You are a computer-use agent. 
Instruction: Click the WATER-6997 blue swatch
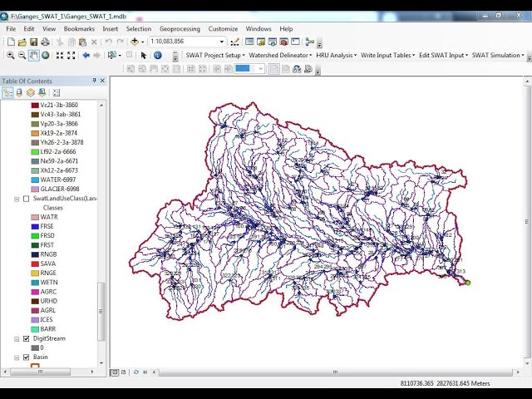[x=35, y=180]
